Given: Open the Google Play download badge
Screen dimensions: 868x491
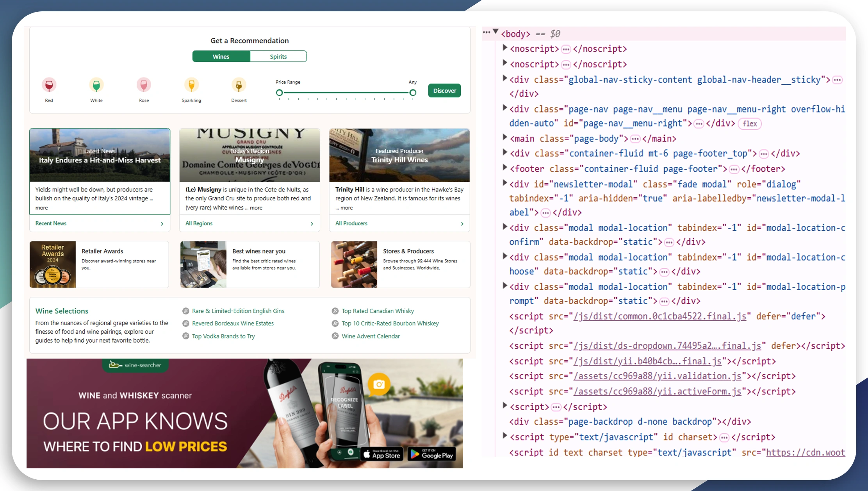Looking at the screenshot, I should pos(432,454).
